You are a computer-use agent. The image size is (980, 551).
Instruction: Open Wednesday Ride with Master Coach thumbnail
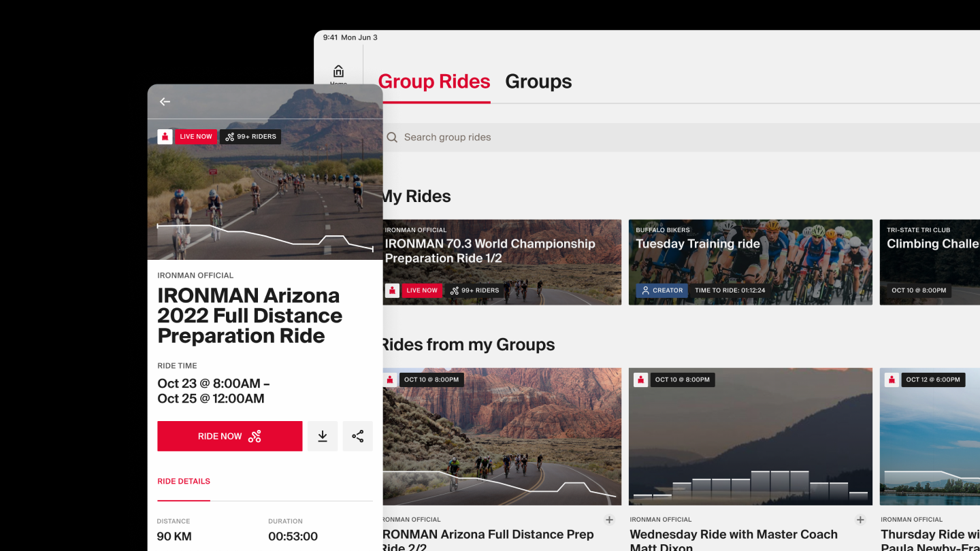(751, 437)
